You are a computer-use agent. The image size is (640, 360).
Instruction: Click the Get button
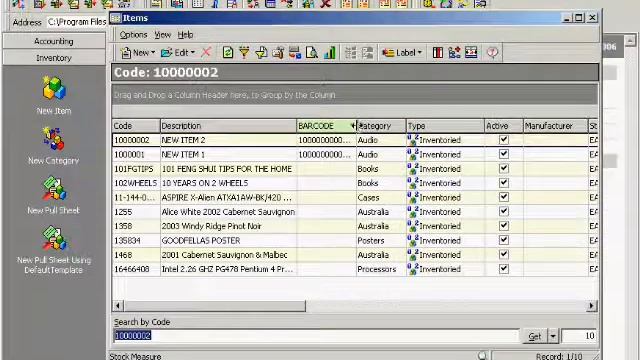click(535, 336)
